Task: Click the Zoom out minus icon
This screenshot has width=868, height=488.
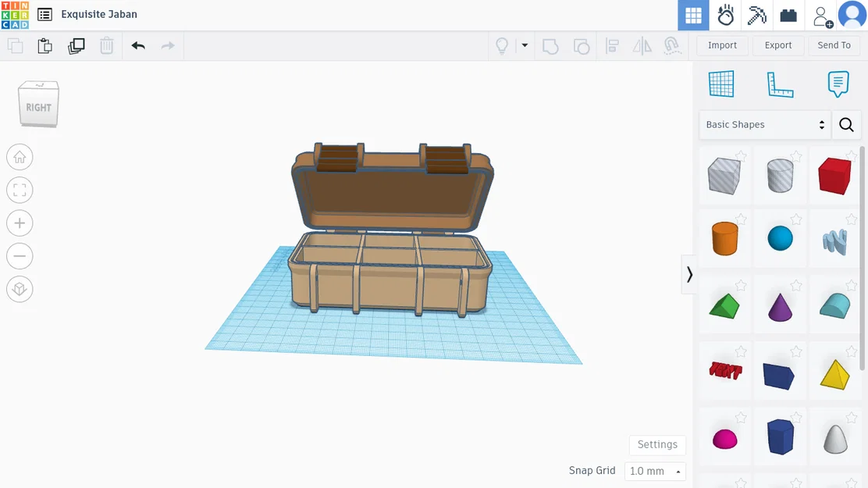Action: coord(20,256)
